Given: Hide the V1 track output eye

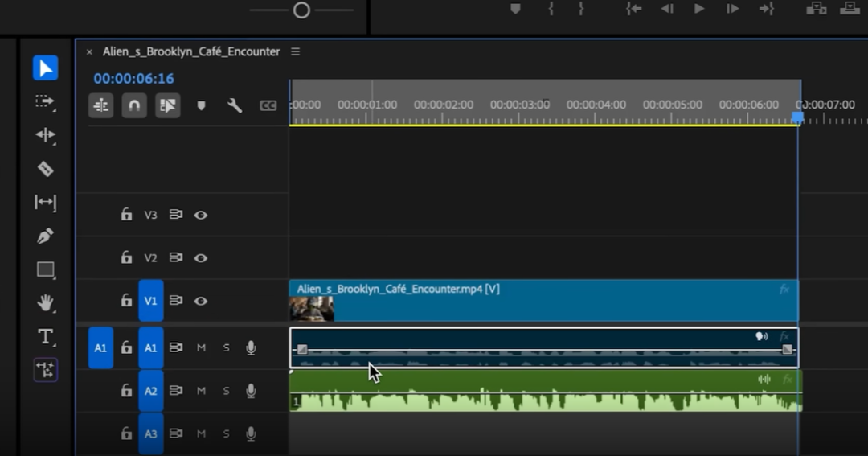Looking at the screenshot, I should click(x=201, y=301).
